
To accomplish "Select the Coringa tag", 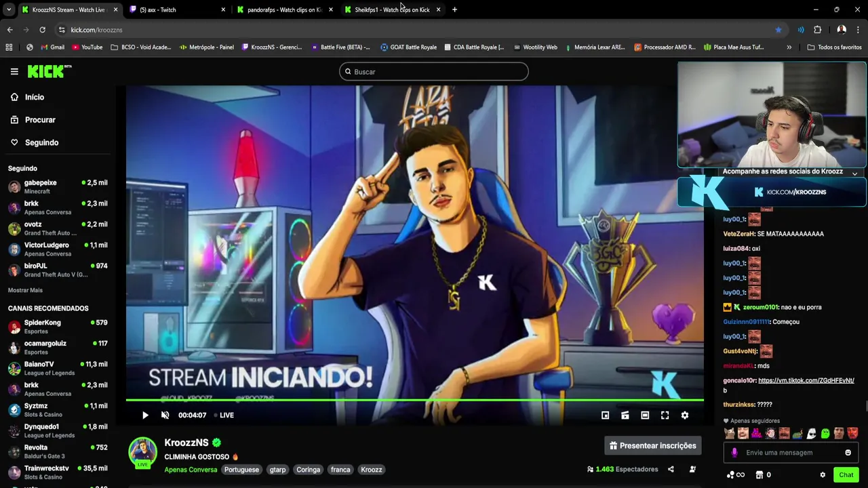I will coord(308,470).
